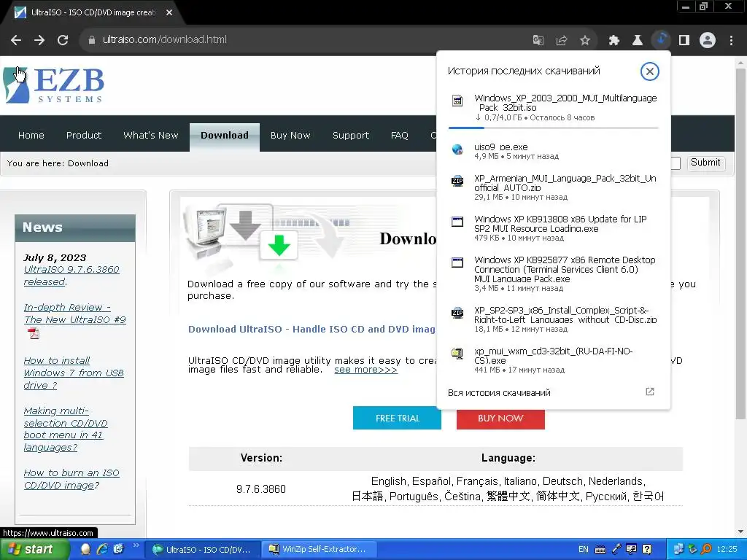Open How to install Windows 7 from USB link
The height and width of the screenshot is (560, 747).
coord(74,373)
